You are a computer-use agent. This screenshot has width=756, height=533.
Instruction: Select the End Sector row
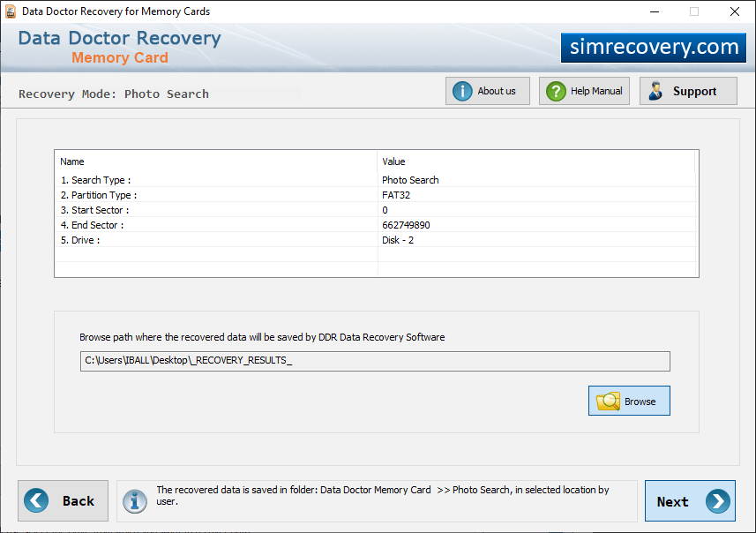coord(376,225)
